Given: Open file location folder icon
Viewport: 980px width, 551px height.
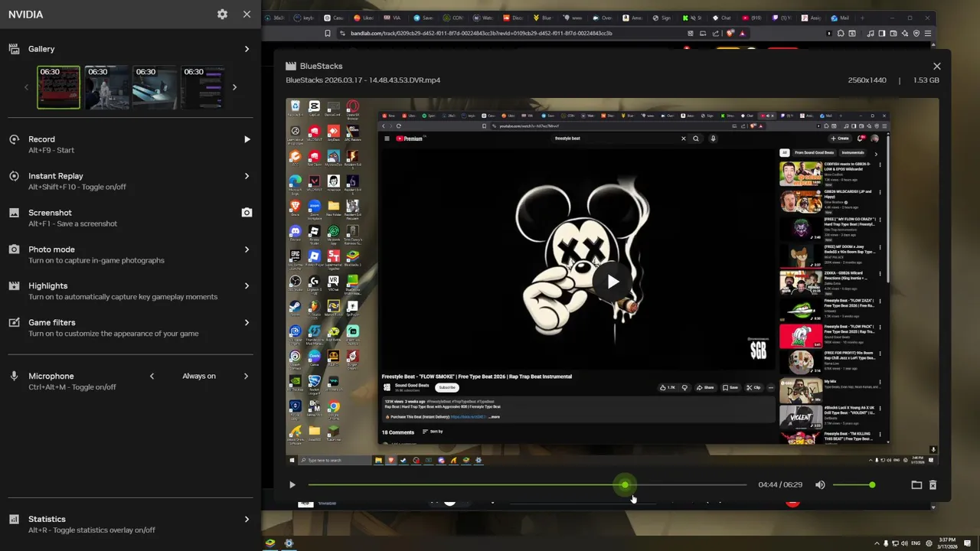Looking at the screenshot, I should pos(916,484).
